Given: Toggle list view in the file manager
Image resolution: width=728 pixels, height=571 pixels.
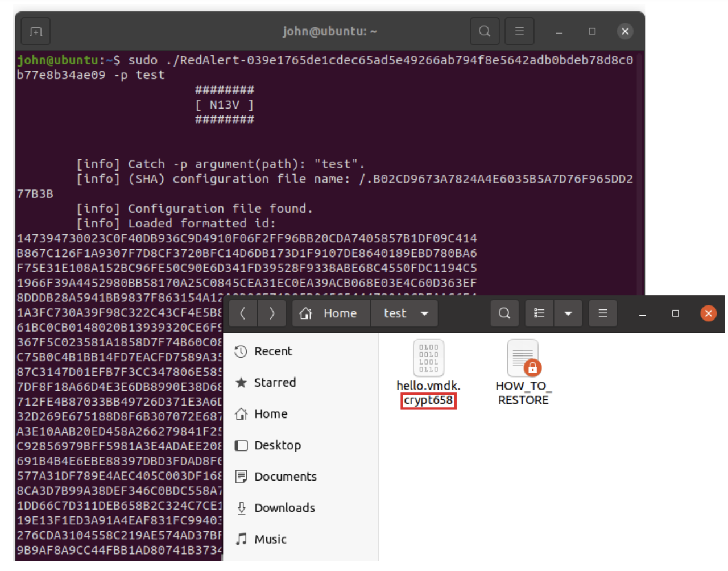Looking at the screenshot, I should click(539, 313).
